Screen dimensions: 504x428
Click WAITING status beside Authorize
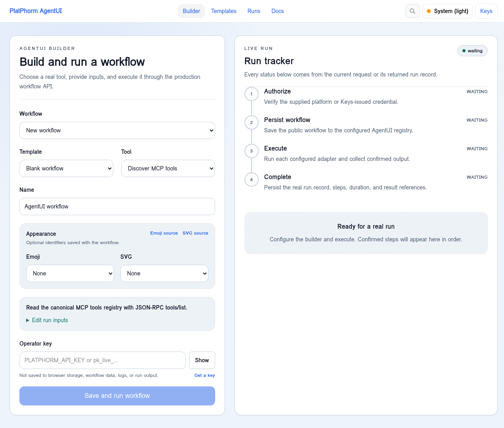(477, 92)
